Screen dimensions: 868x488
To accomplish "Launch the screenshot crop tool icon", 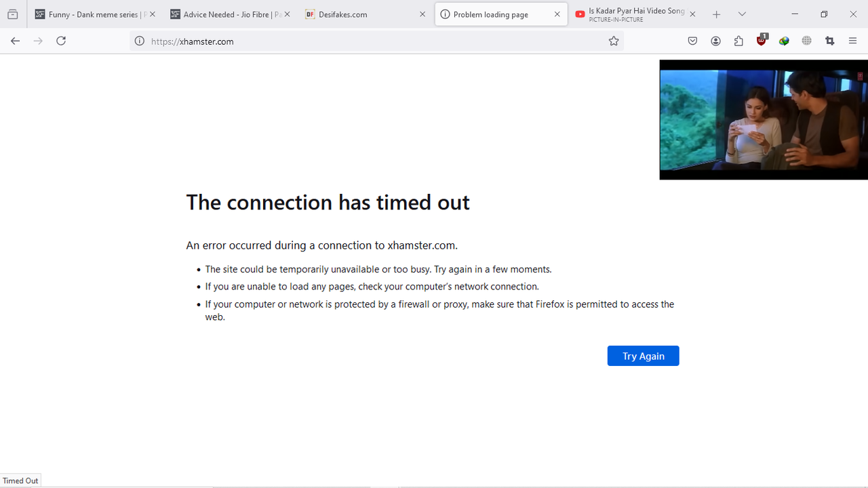I will (x=829, y=41).
